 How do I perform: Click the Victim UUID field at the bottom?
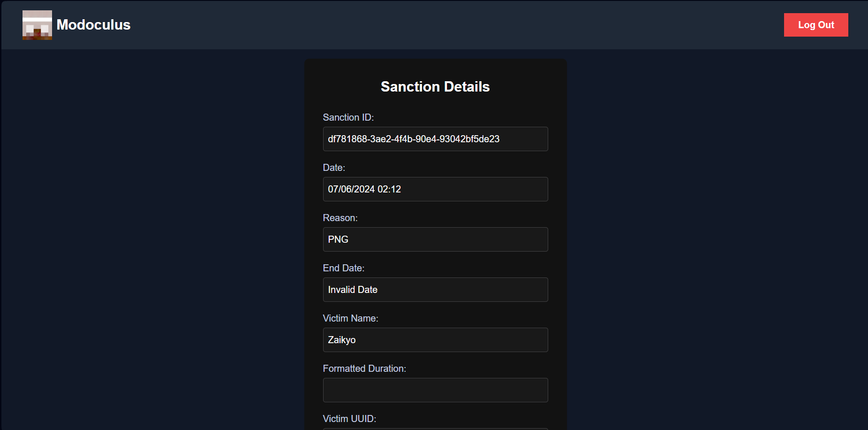(x=435, y=429)
